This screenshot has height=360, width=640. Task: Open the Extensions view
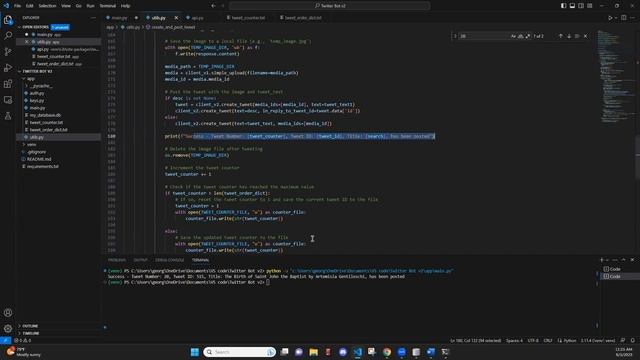8,84
